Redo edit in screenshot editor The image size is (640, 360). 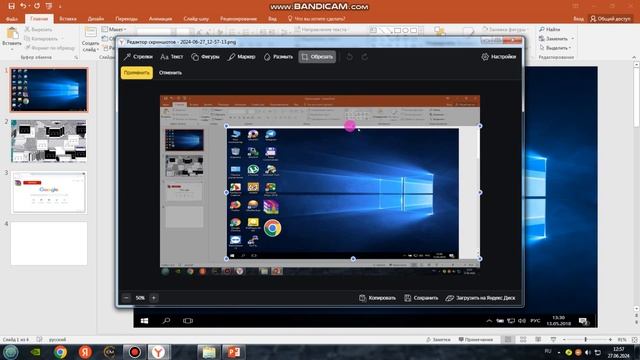click(x=364, y=57)
